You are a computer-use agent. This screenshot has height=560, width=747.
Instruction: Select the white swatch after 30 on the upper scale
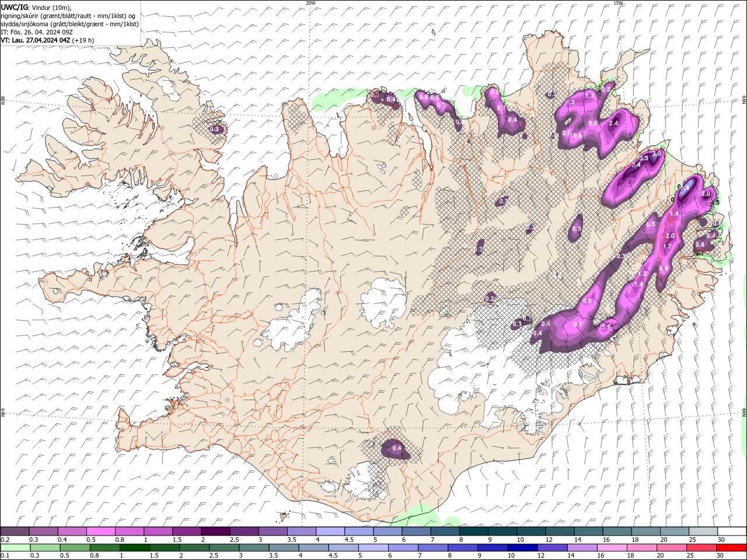pyautogui.click(x=732, y=531)
